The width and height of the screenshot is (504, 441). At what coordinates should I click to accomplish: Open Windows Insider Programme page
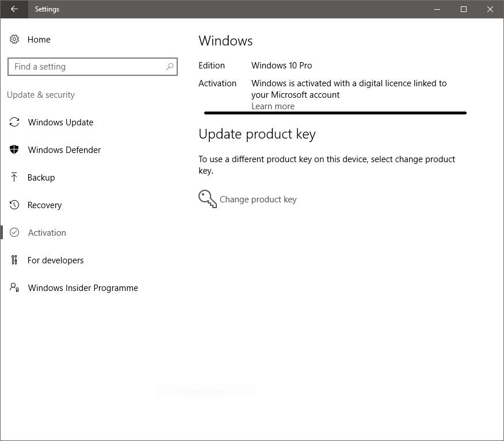(83, 288)
